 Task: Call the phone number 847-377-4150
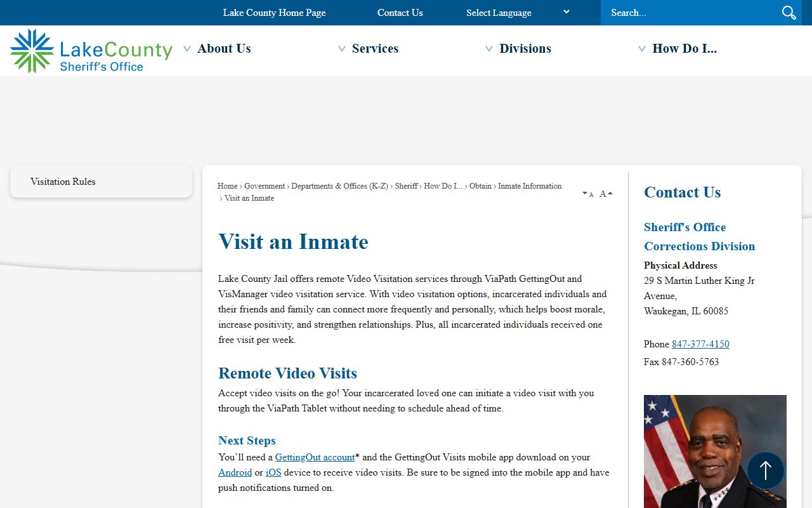click(700, 344)
